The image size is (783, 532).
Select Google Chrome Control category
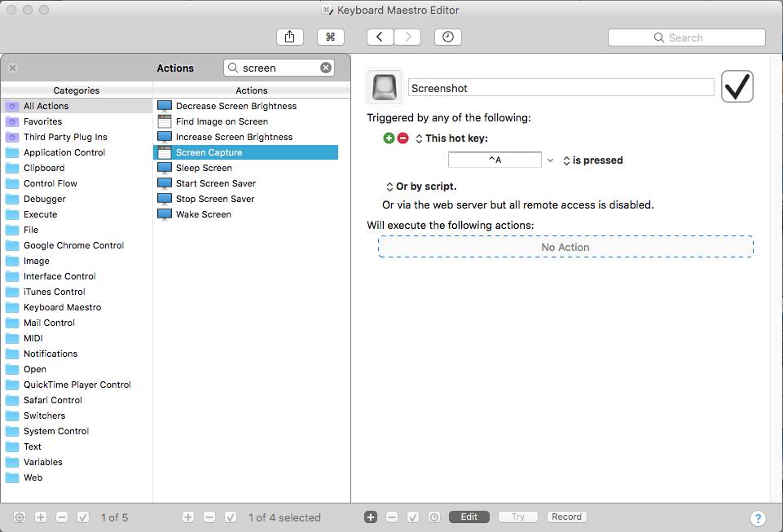(77, 245)
